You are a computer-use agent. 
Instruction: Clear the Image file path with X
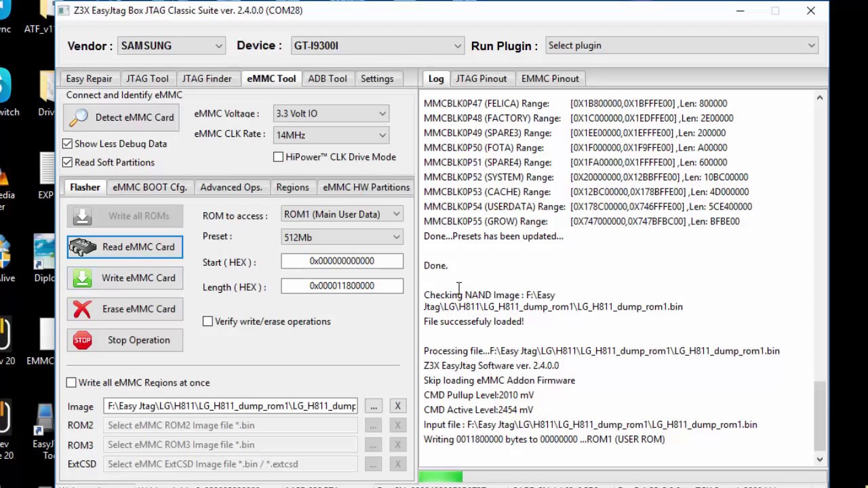tap(397, 406)
